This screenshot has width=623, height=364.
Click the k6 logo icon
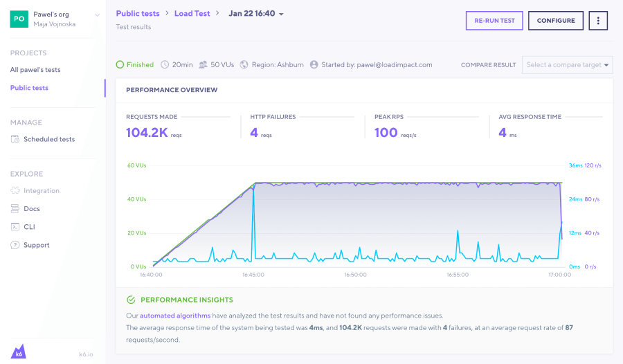[x=19, y=351]
